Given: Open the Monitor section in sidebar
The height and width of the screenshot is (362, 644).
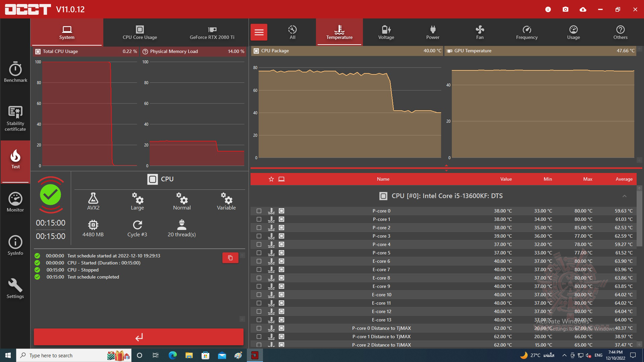Looking at the screenshot, I should pyautogui.click(x=15, y=202).
